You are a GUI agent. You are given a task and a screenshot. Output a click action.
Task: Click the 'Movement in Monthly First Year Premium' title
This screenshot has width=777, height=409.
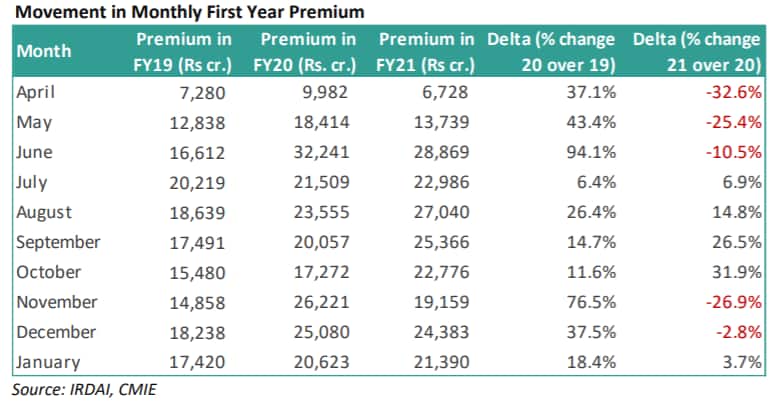tap(190, 12)
